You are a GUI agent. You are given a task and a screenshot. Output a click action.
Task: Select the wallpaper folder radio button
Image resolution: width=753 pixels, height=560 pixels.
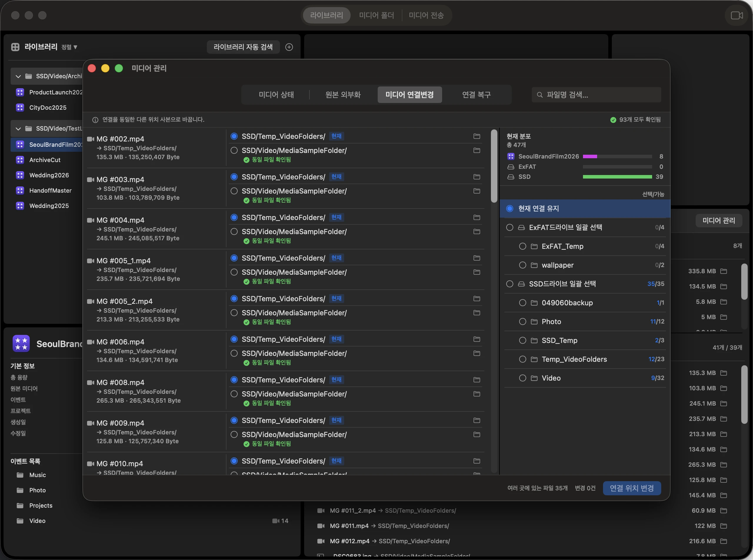[x=522, y=265]
